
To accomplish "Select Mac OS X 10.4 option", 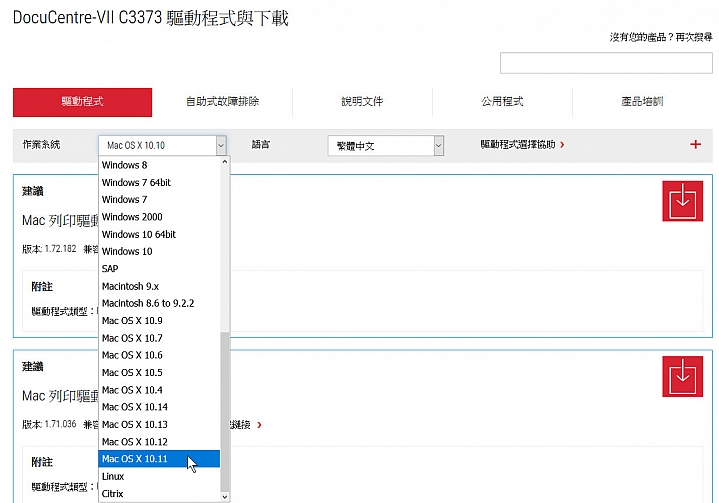I will [159, 390].
